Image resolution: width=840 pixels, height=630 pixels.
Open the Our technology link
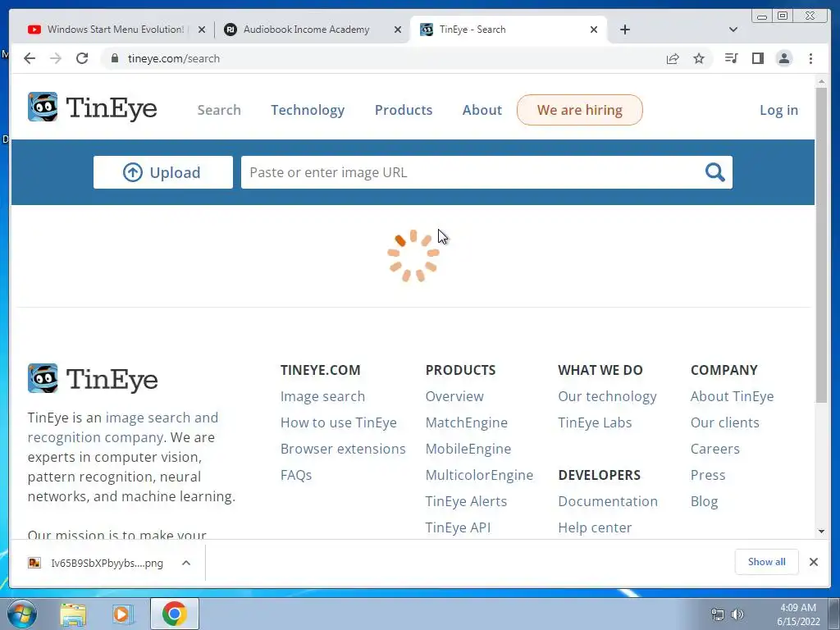(x=608, y=396)
